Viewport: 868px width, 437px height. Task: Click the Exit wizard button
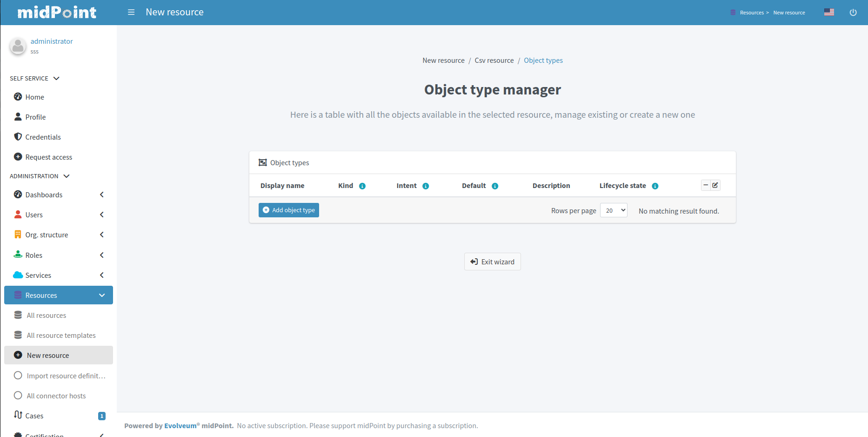pos(492,262)
